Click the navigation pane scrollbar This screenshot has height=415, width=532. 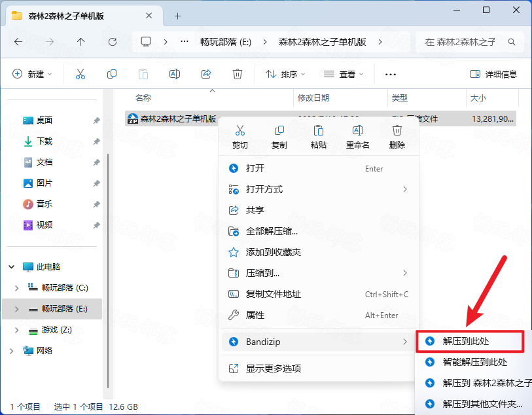108,271
